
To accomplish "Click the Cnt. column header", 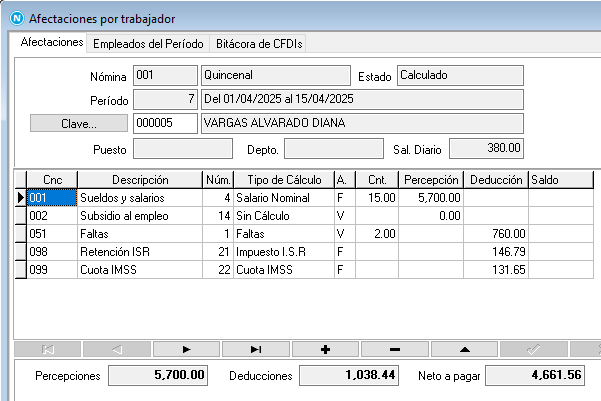I will pyautogui.click(x=377, y=180).
